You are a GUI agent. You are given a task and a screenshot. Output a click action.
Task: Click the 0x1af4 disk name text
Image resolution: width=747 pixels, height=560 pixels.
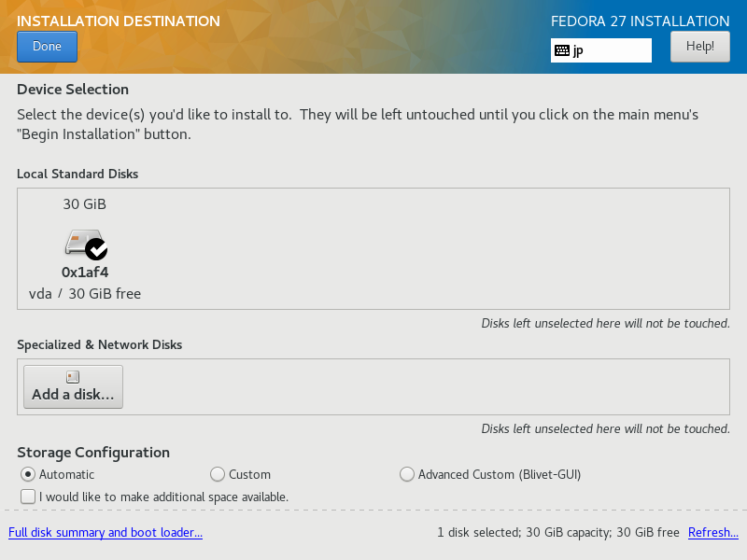click(x=85, y=273)
